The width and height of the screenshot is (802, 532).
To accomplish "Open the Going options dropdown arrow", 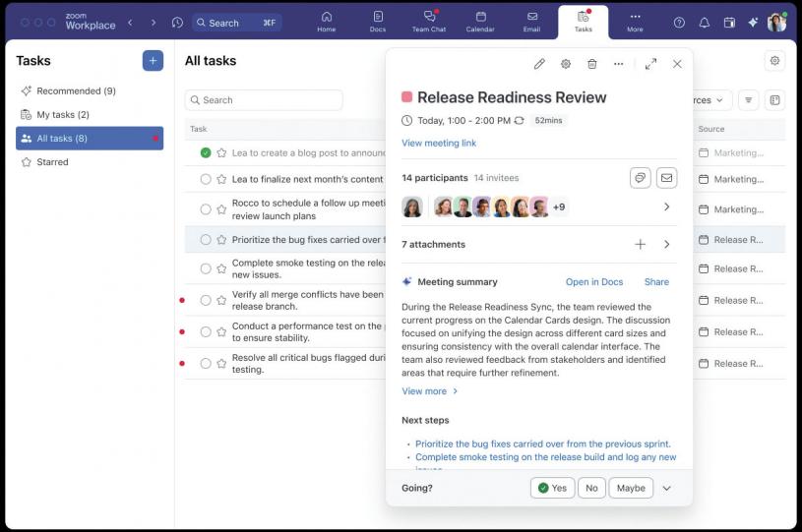I will pyautogui.click(x=667, y=488).
